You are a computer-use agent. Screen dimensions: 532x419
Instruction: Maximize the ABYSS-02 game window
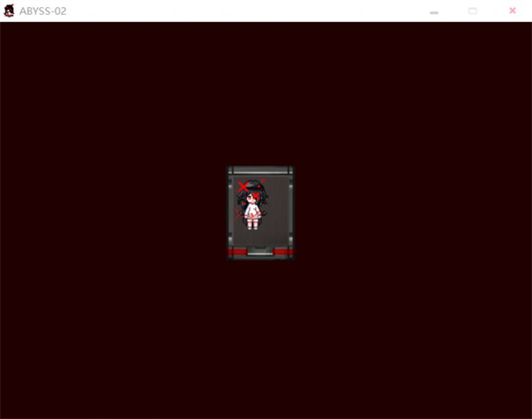pos(472,11)
